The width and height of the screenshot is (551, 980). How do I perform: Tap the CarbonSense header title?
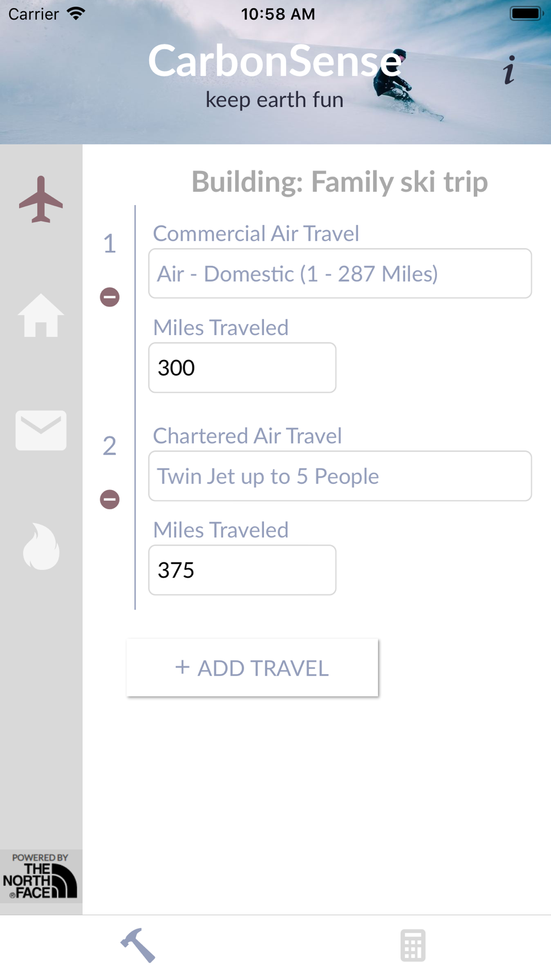(x=274, y=61)
